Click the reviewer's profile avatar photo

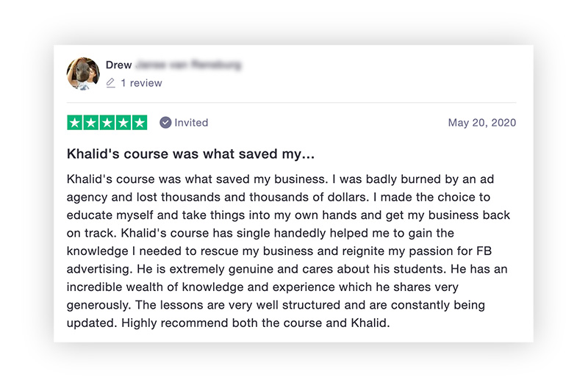83,73
